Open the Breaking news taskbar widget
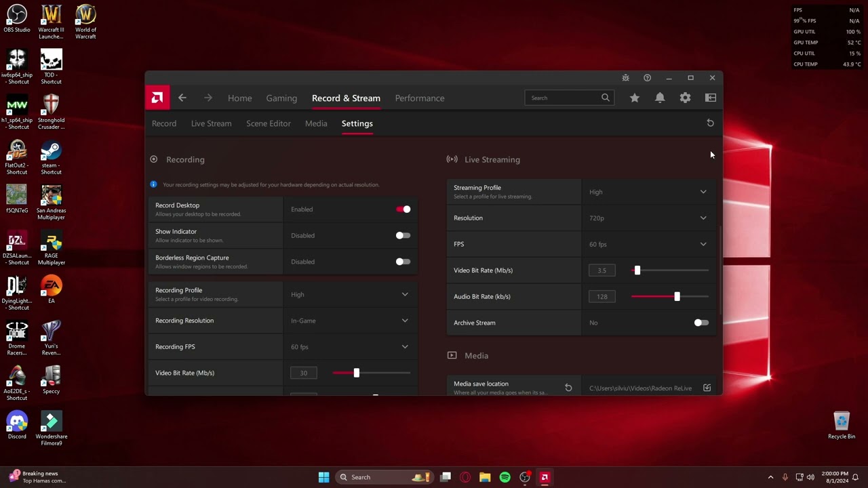Image resolution: width=868 pixels, height=488 pixels. click(x=39, y=477)
